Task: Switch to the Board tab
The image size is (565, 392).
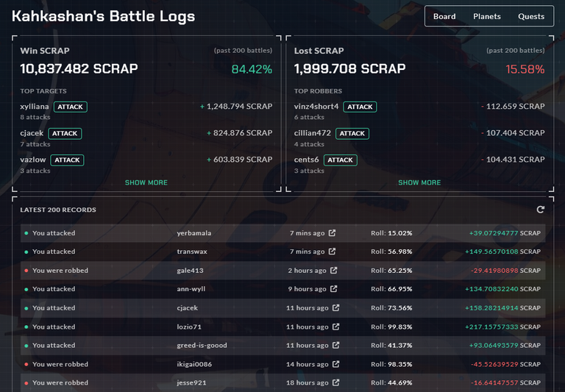Action: click(x=444, y=16)
